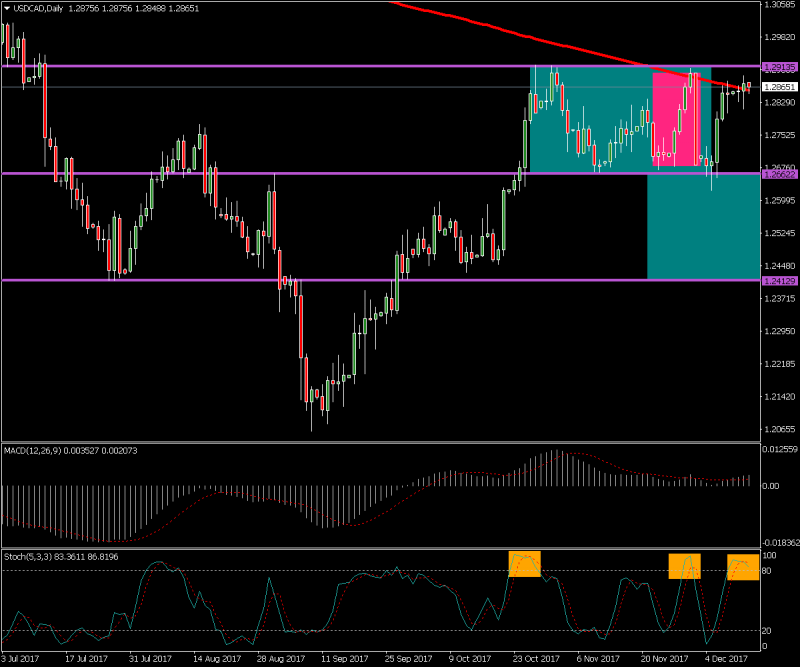Screen dimensions: 800x667
Task: Click the current price label 1.28651
Action: pos(778,87)
